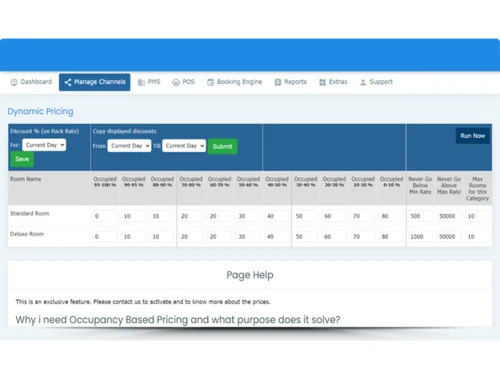This screenshot has width=500, height=375.
Task: Edit Deluxe Room min rate 1000 field
Action: (x=420, y=237)
